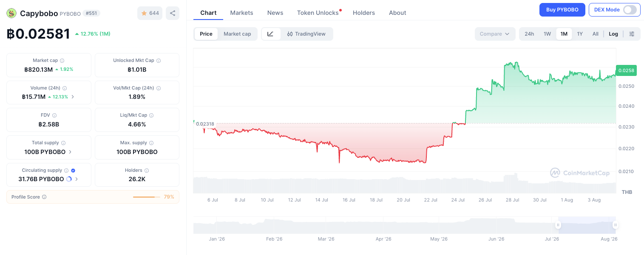Grab left handle of range selector
Viewport: 644px width, 255px height.
coord(559,225)
